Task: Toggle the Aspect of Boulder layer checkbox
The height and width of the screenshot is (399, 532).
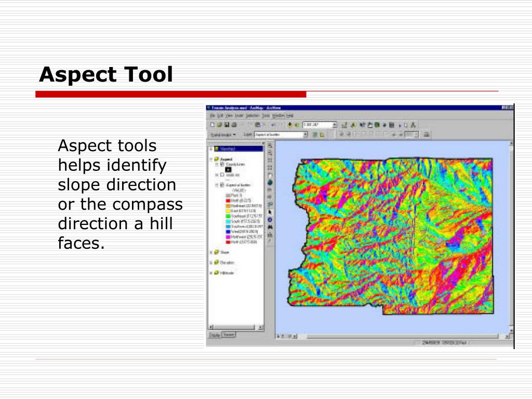Action: (222, 185)
